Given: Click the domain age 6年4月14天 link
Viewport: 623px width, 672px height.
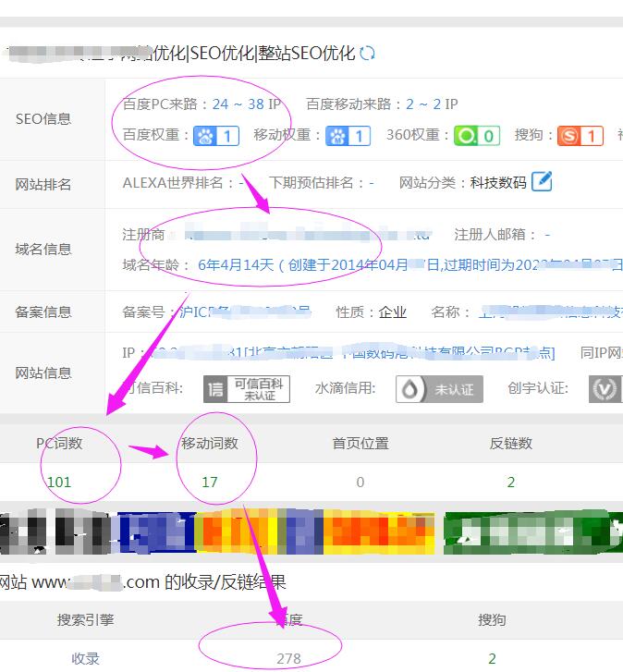Looking at the screenshot, I should click(237, 264).
